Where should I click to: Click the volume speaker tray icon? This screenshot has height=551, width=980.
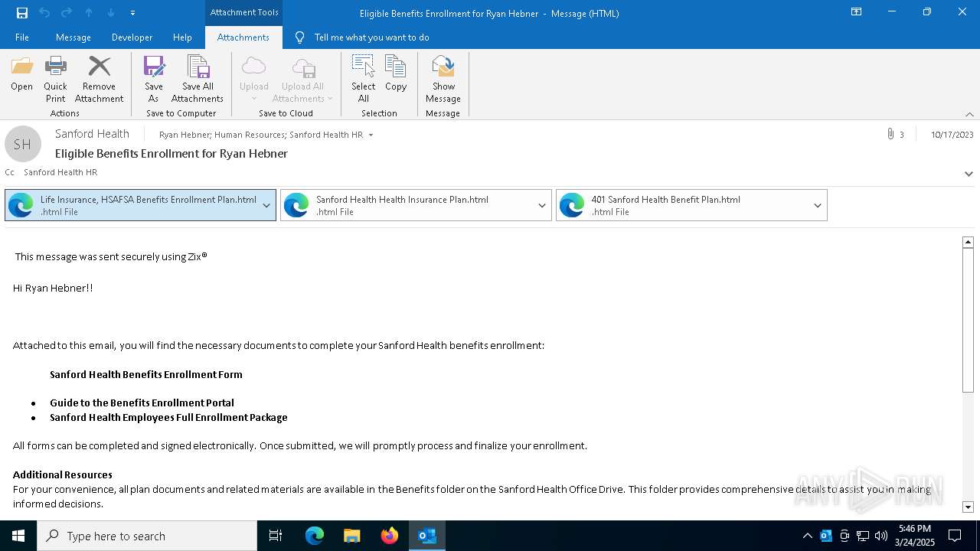coord(880,536)
